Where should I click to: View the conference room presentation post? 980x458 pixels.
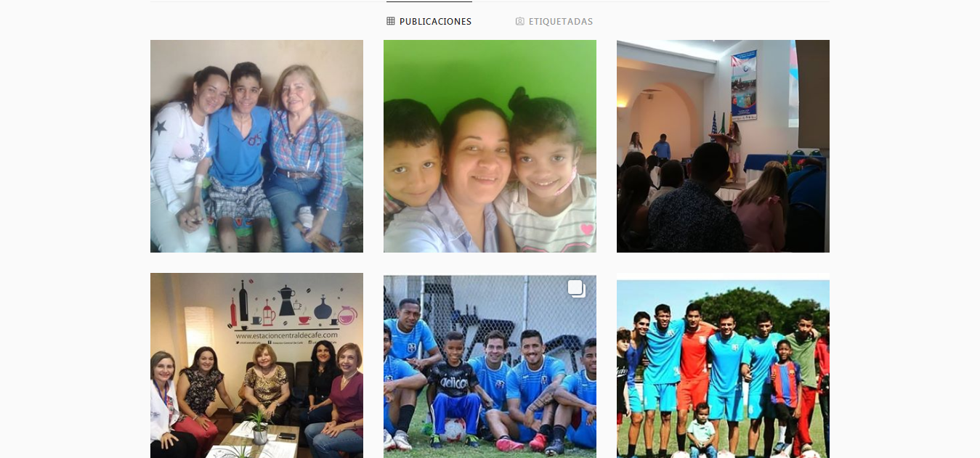[x=723, y=146]
